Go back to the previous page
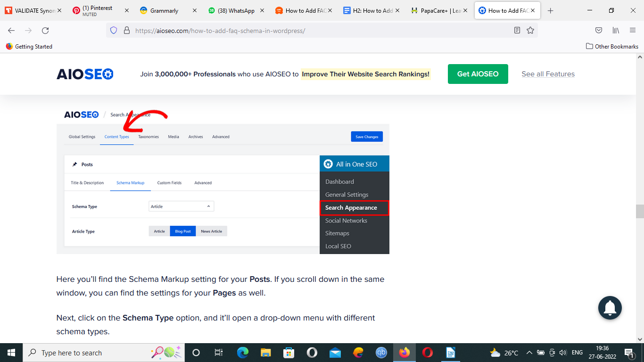 click(x=11, y=31)
